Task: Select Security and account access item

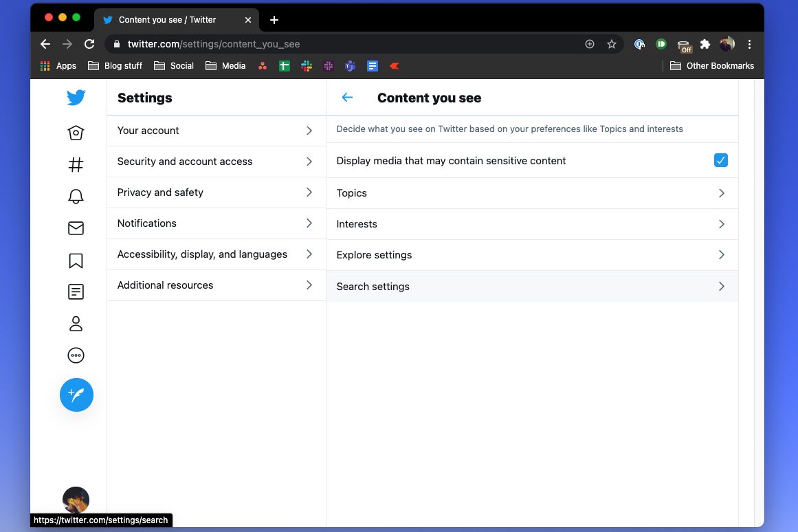Action: [217, 162]
